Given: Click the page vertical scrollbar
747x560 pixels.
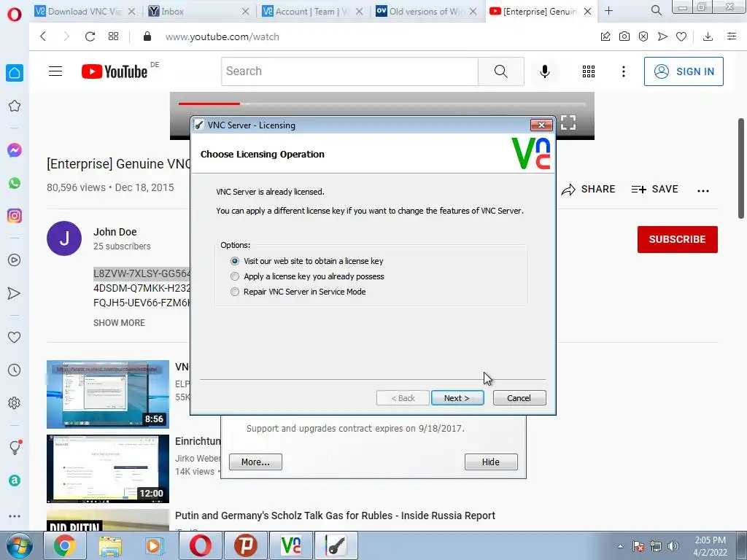Looking at the screenshot, I should [x=741, y=168].
